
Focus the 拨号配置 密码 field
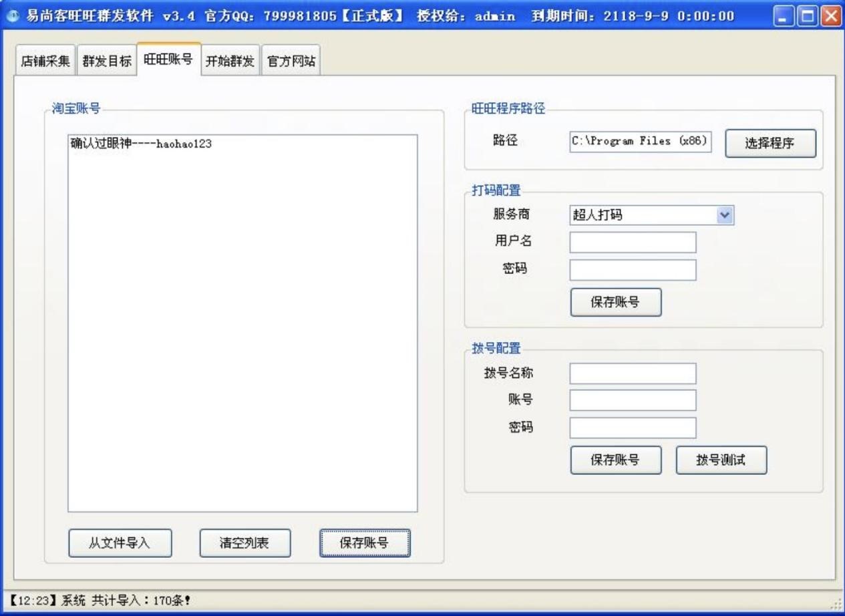click(633, 428)
